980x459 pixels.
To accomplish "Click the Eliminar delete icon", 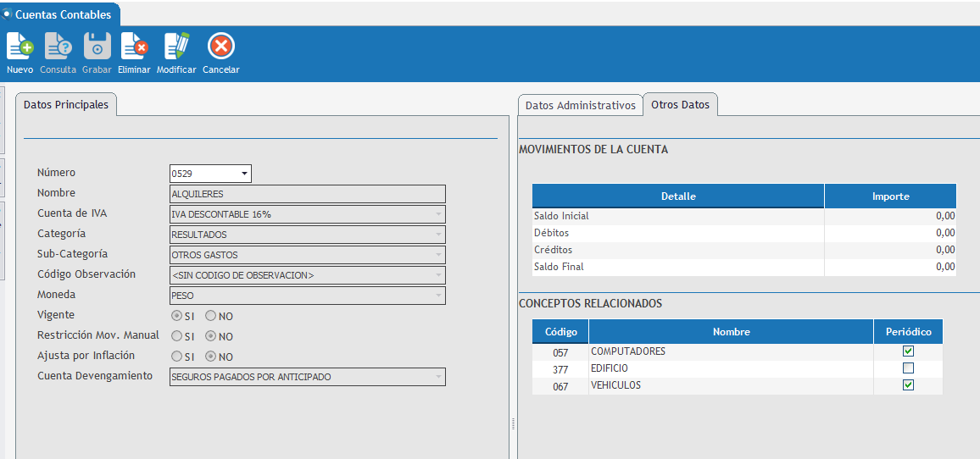I will pos(134,47).
